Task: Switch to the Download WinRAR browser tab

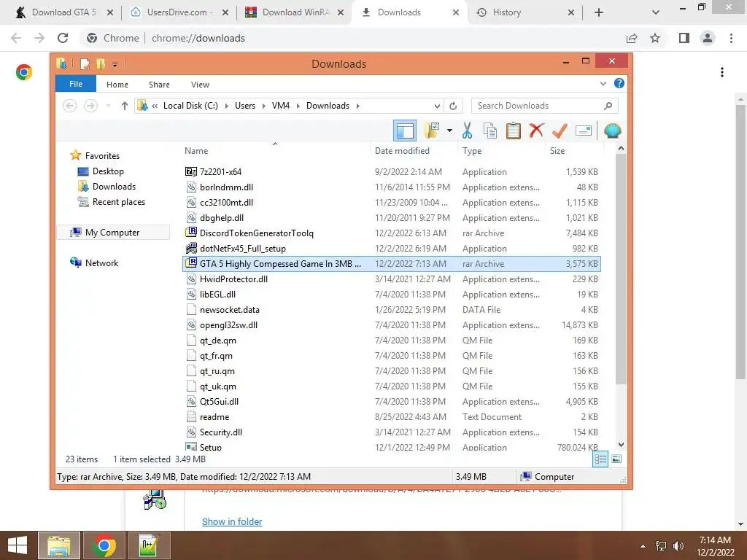Action: click(x=295, y=12)
